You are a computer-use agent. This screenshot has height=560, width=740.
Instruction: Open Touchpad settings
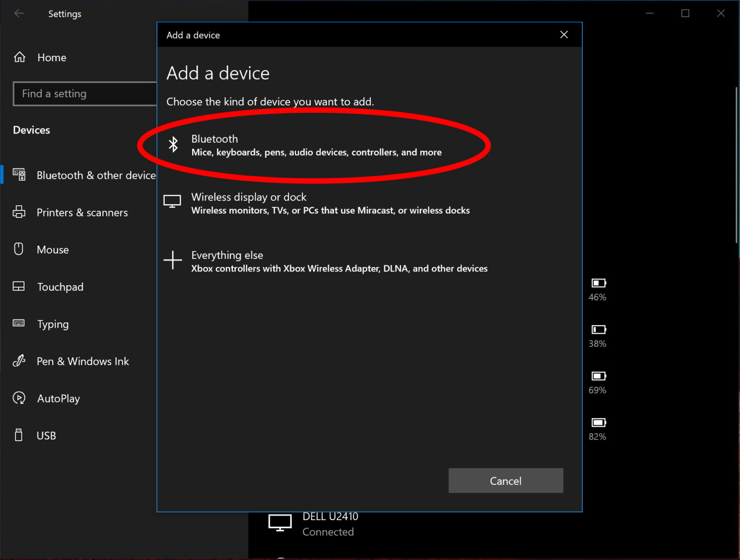pyautogui.click(x=60, y=287)
